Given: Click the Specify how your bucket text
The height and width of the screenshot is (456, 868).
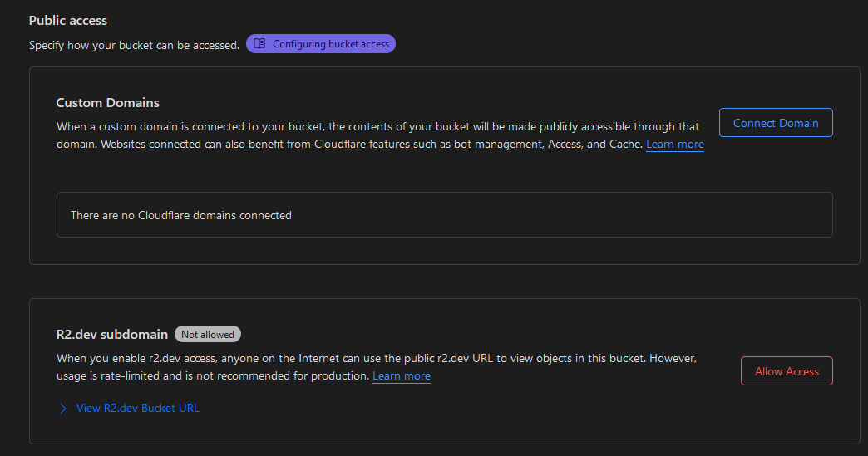Looking at the screenshot, I should [134, 45].
